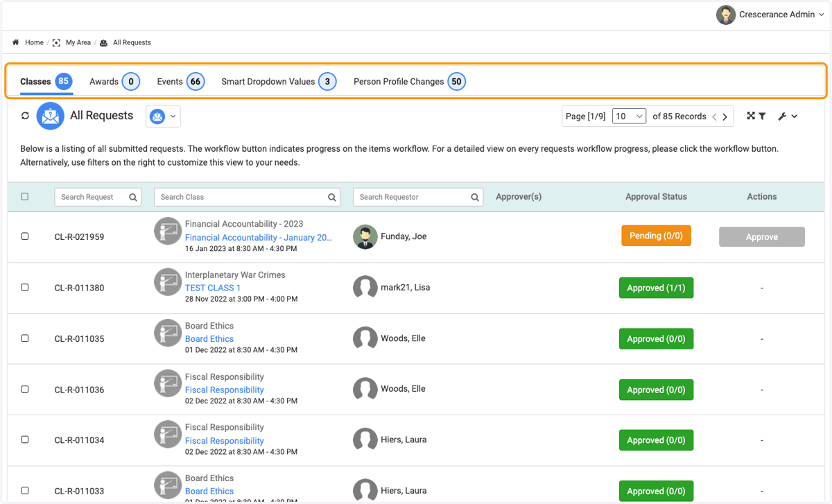Select checkbox for request CL-R-021959
This screenshot has height=504, width=832.
25,236
